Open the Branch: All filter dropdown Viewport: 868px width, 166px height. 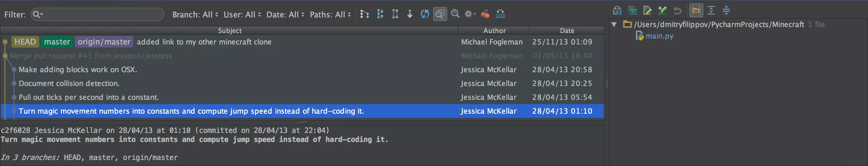(x=195, y=14)
